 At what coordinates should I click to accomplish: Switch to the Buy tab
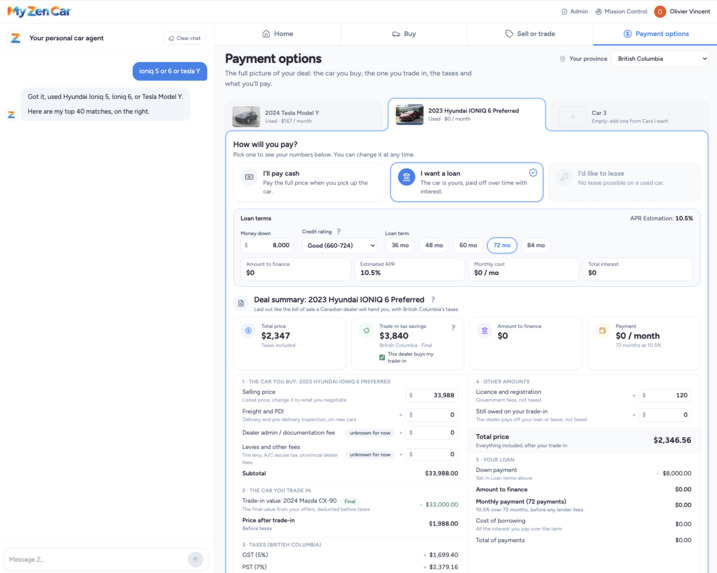pos(404,34)
